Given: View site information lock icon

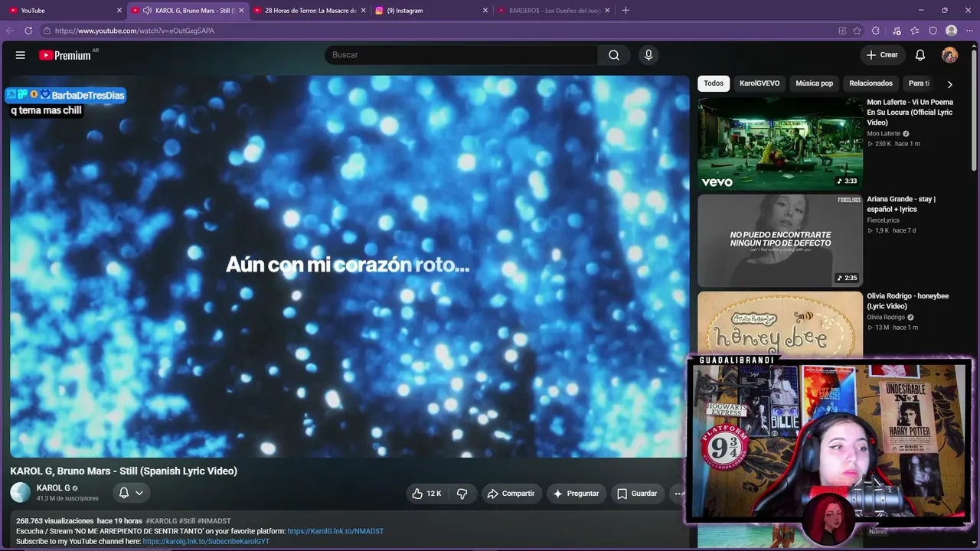Looking at the screenshot, I should coord(47,31).
